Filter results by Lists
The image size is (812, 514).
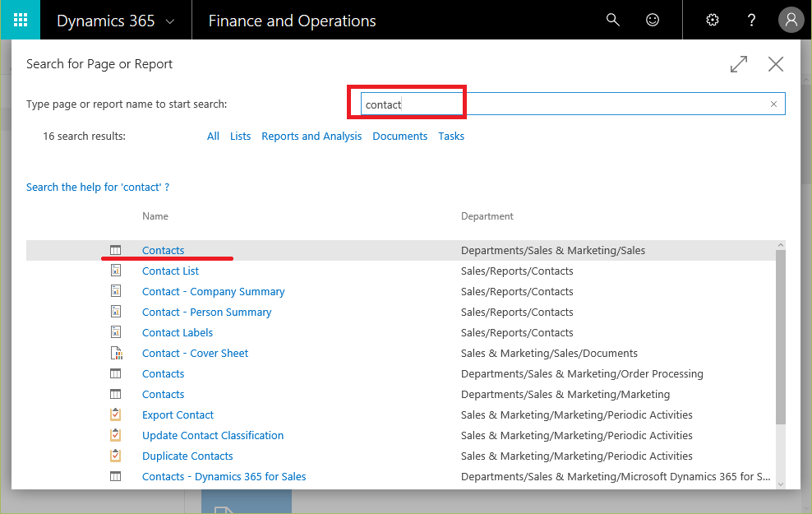pyautogui.click(x=240, y=137)
